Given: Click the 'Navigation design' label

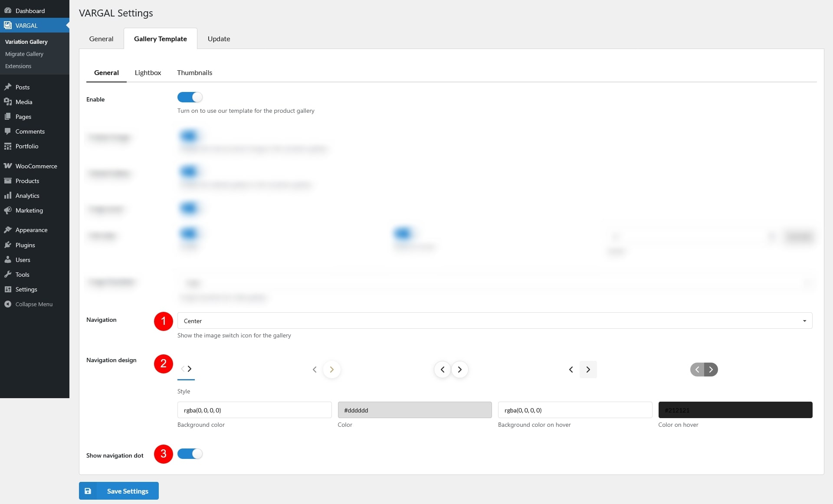Looking at the screenshot, I should pos(112,360).
